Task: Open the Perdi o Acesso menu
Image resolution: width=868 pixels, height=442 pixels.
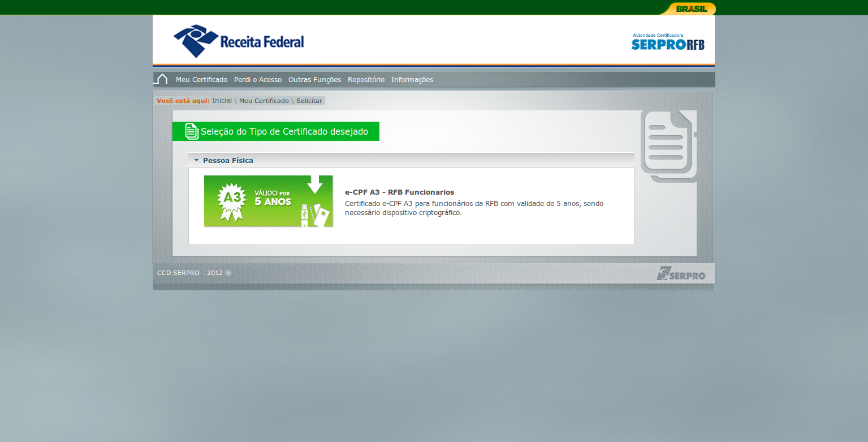Action: tap(258, 80)
